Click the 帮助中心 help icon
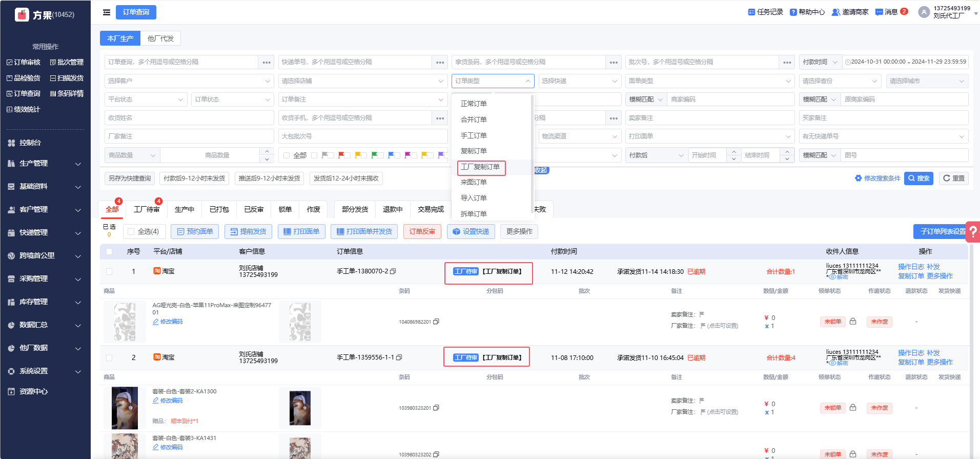 (x=793, y=12)
